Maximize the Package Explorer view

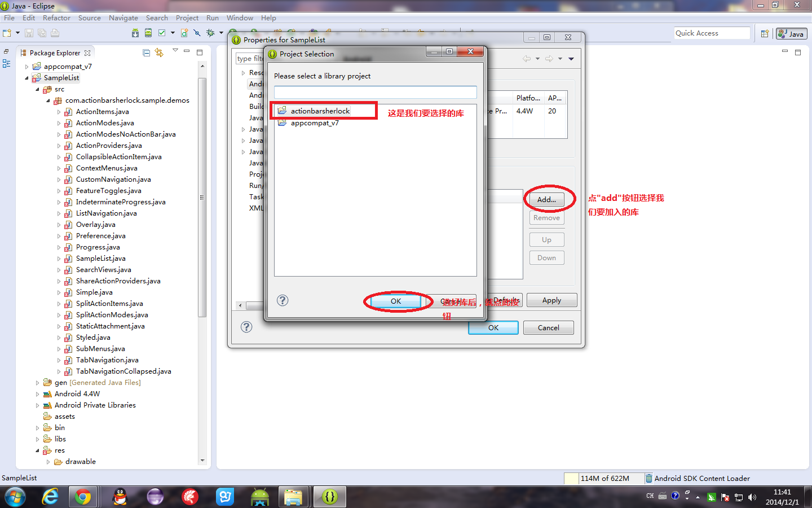tap(200, 52)
